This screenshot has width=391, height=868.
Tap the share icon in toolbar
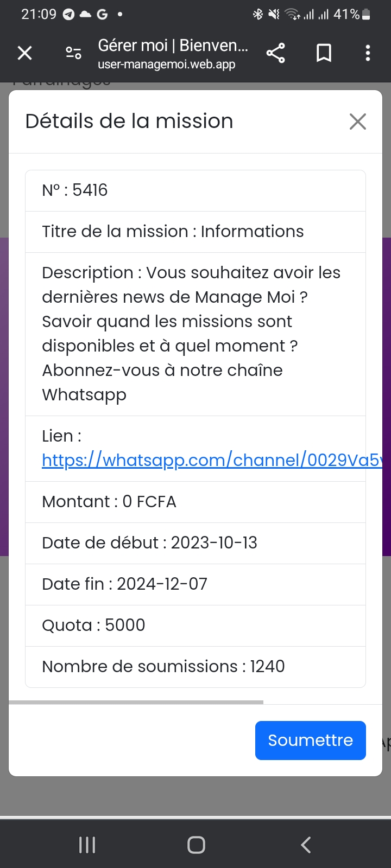[275, 53]
